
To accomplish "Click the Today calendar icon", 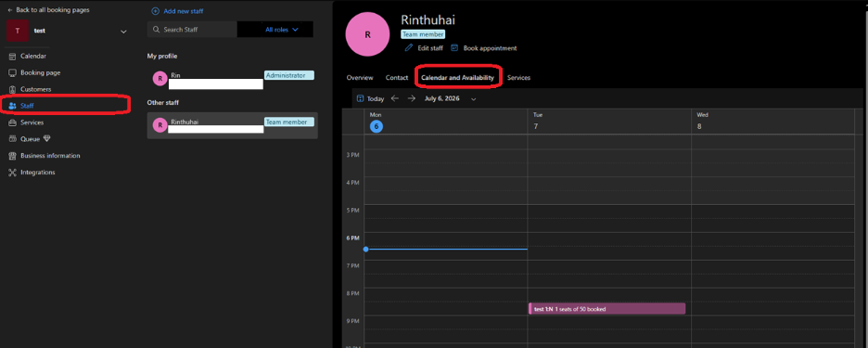I will 361,98.
